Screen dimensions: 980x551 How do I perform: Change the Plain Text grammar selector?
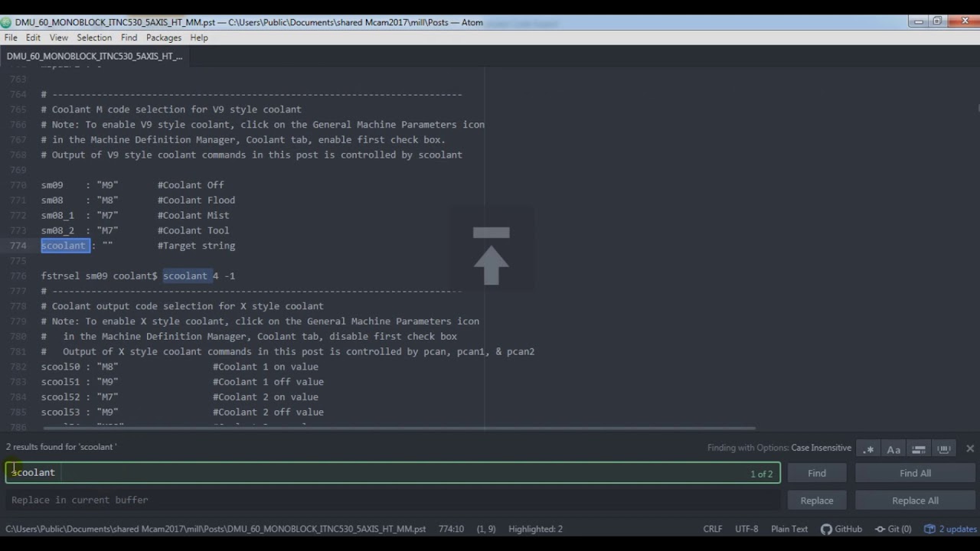pyautogui.click(x=789, y=529)
